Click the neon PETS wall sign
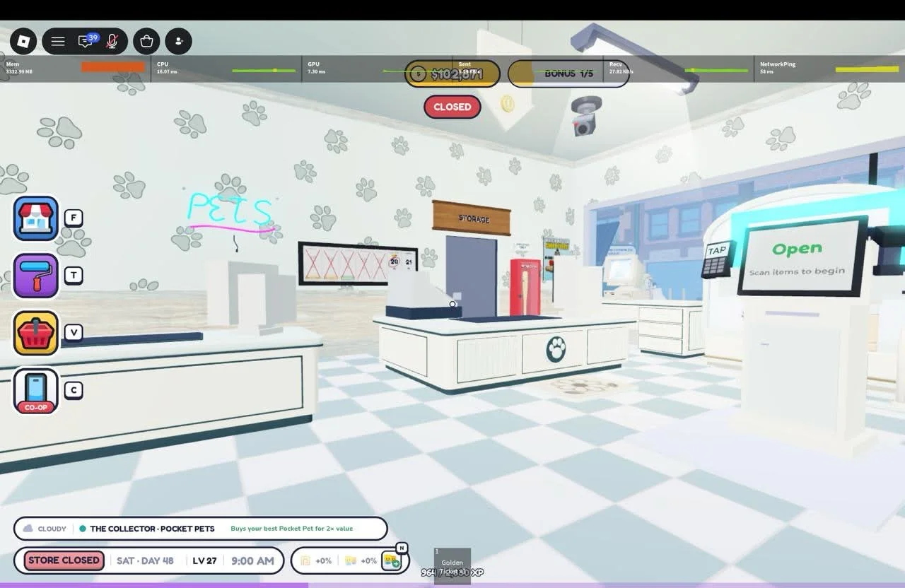Screen dimensions: 905x588 (x=230, y=211)
